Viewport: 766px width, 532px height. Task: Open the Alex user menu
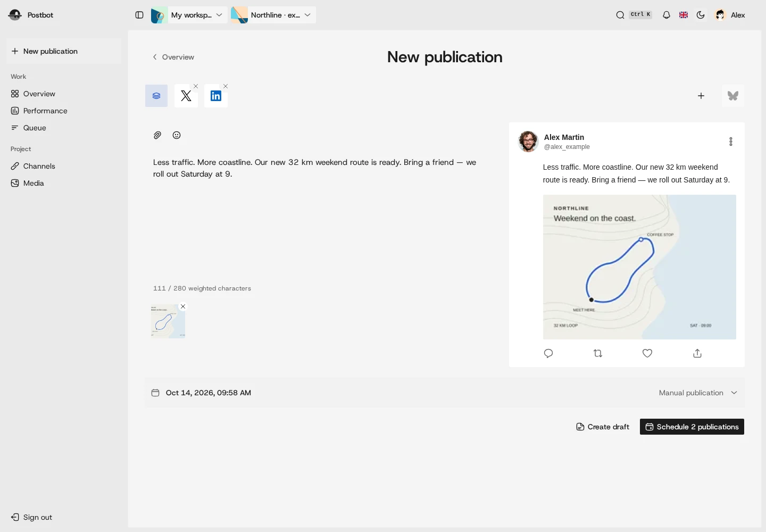(x=730, y=15)
